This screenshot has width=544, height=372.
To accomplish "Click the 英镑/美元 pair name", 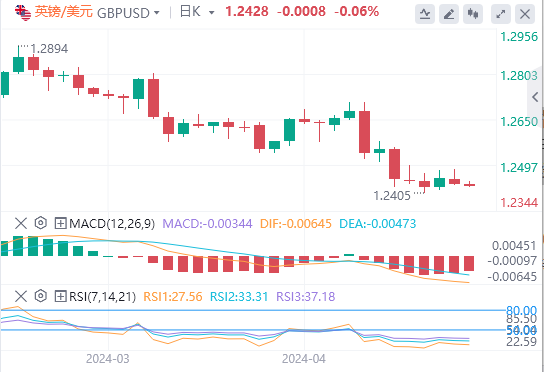I will (x=63, y=12).
